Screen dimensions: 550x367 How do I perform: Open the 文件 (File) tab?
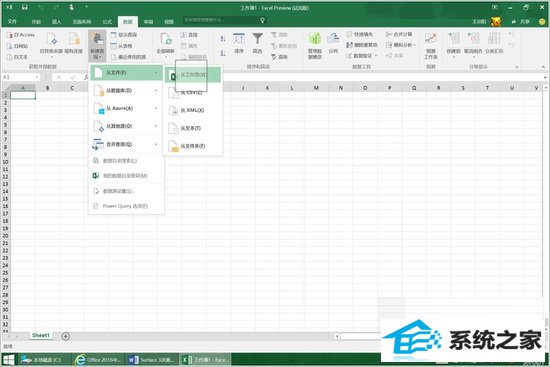click(x=12, y=22)
